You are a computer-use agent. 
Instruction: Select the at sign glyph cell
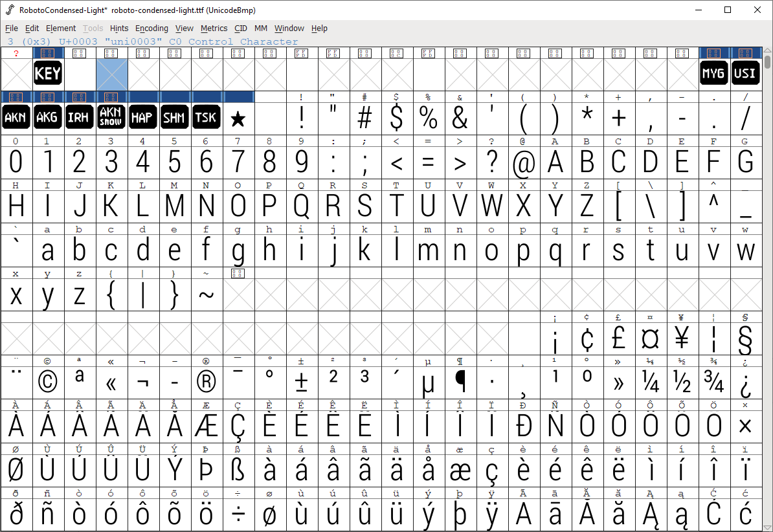[524, 162]
